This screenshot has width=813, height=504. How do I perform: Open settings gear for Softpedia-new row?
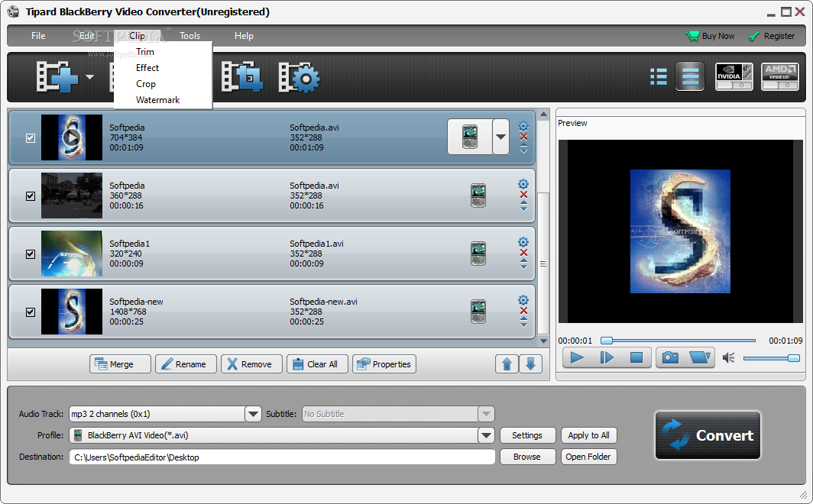(523, 300)
